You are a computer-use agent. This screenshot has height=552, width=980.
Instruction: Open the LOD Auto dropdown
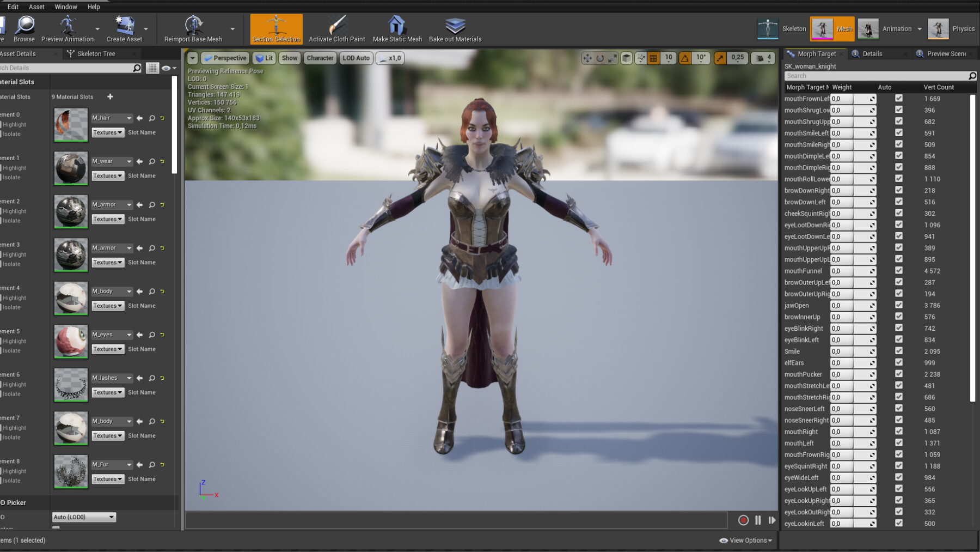pyautogui.click(x=356, y=58)
